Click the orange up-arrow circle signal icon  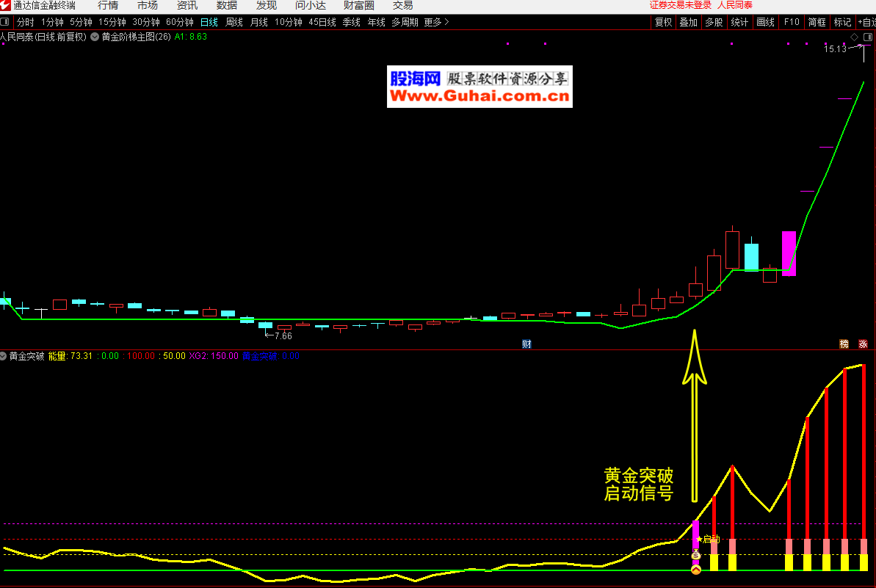point(696,569)
